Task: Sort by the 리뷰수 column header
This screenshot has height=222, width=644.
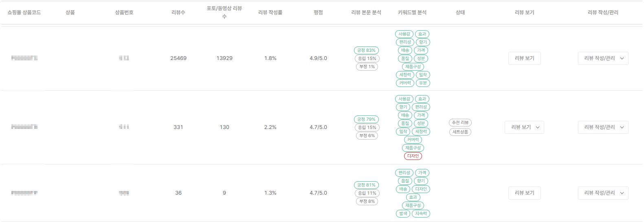Action: [x=178, y=13]
